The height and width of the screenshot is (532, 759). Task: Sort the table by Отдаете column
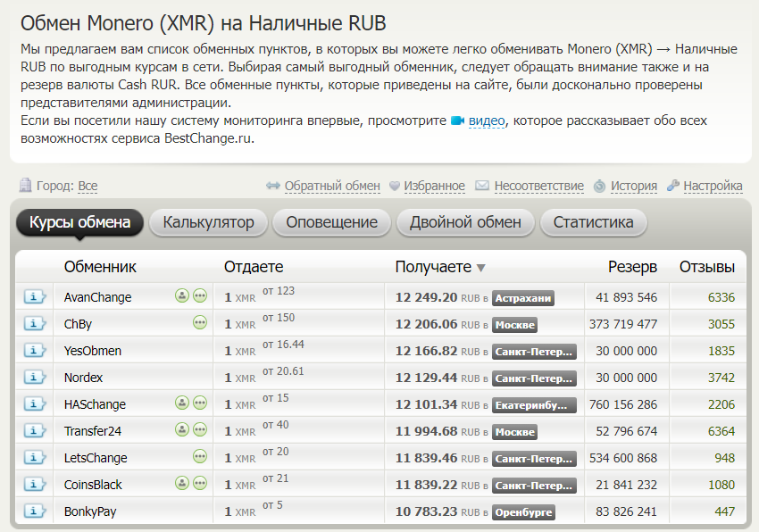[254, 267]
